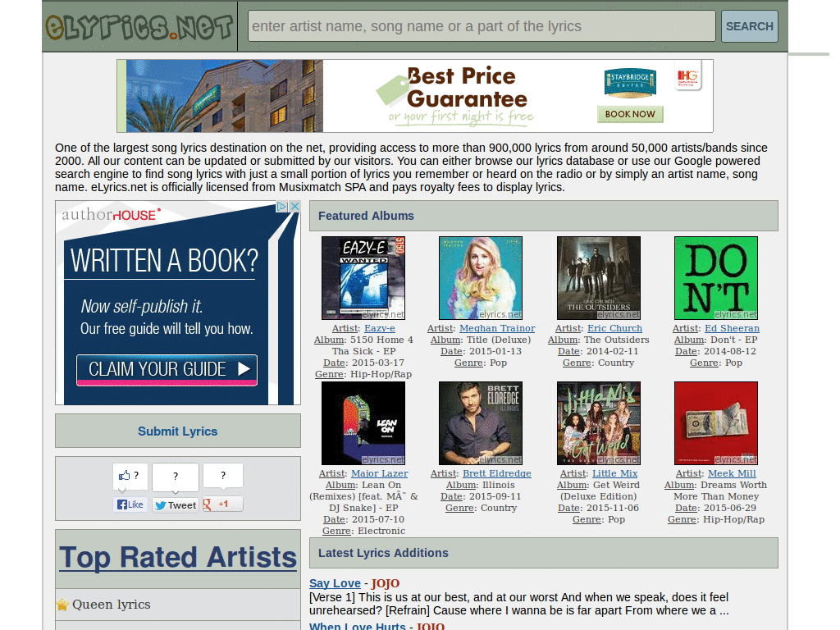Image resolution: width=840 pixels, height=630 pixels.
Task: Click the Little Mix Get Weird cover
Action: [598, 422]
